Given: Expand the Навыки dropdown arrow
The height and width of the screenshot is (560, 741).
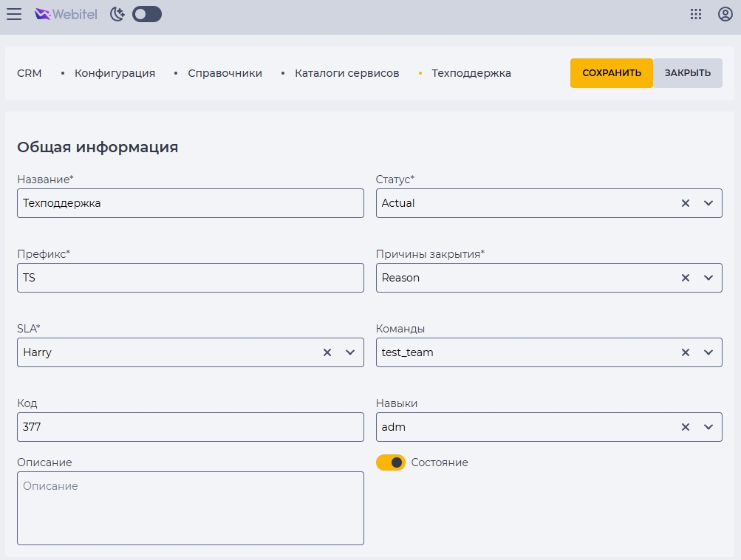Looking at the screenshot, I should tap(708, 427).
